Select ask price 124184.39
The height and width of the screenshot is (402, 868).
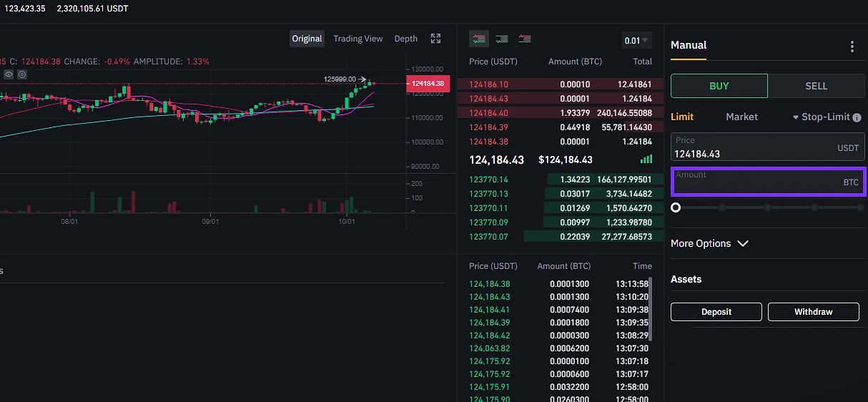point(488,127)
